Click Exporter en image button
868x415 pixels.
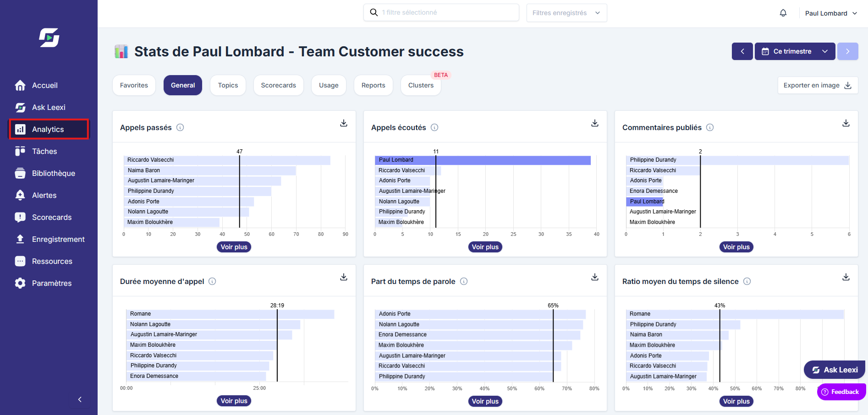click(818, 85)
